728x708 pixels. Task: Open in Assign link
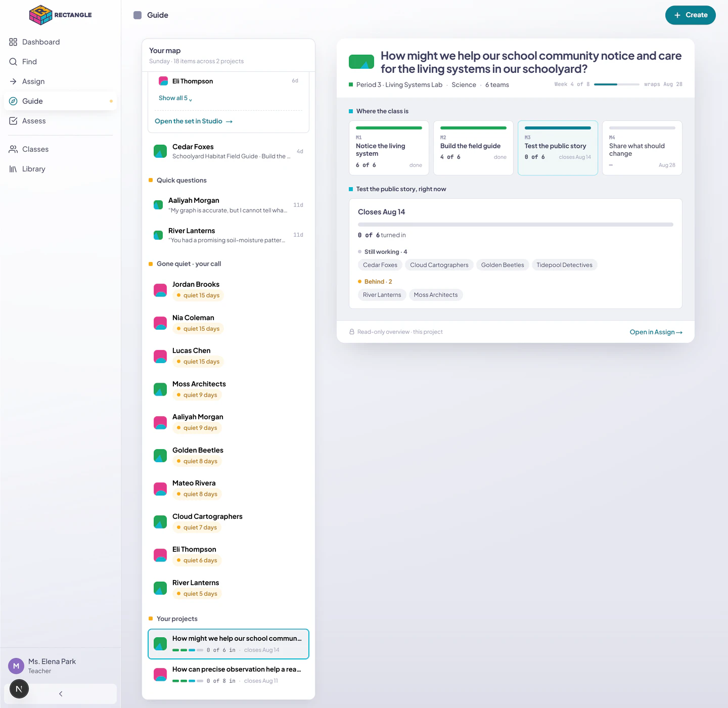pos(656,332)
